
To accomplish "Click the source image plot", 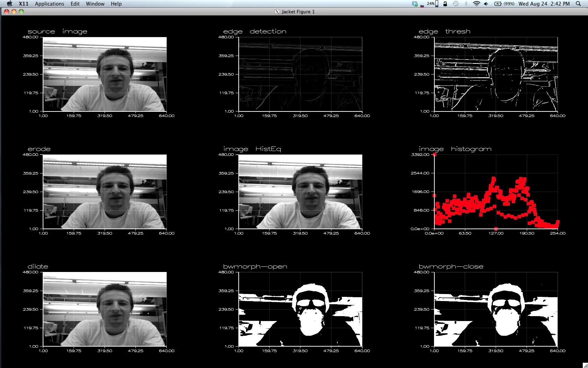I will coord(105,74).
